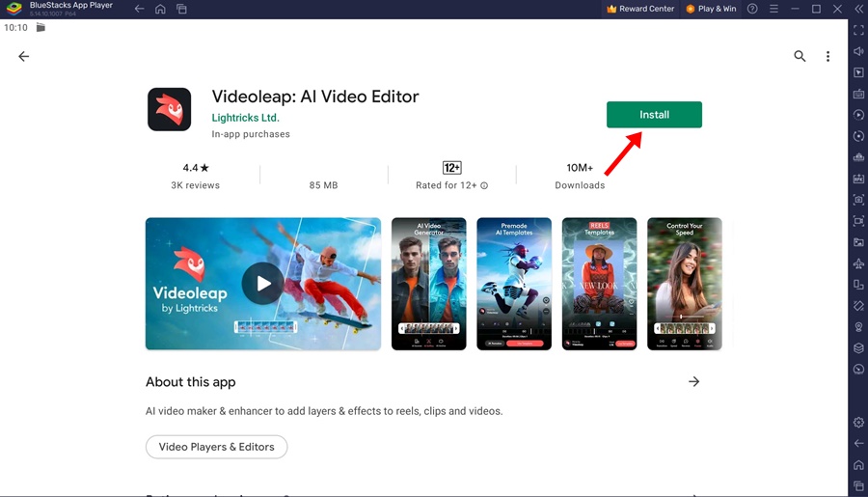Click the sidebar Android back arrow
Viewport: 868px width, 497px height.
click(x=858, y=443)
